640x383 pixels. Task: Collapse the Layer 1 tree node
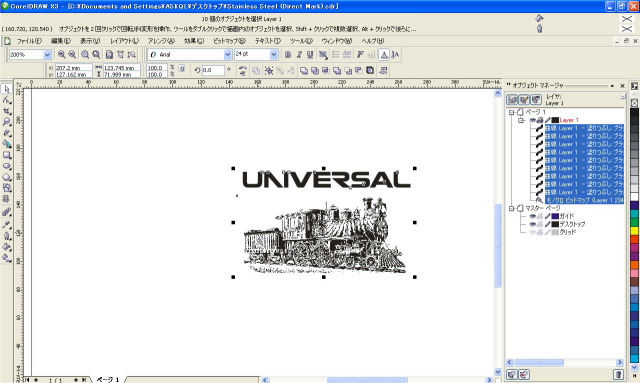tap(521, 120)
